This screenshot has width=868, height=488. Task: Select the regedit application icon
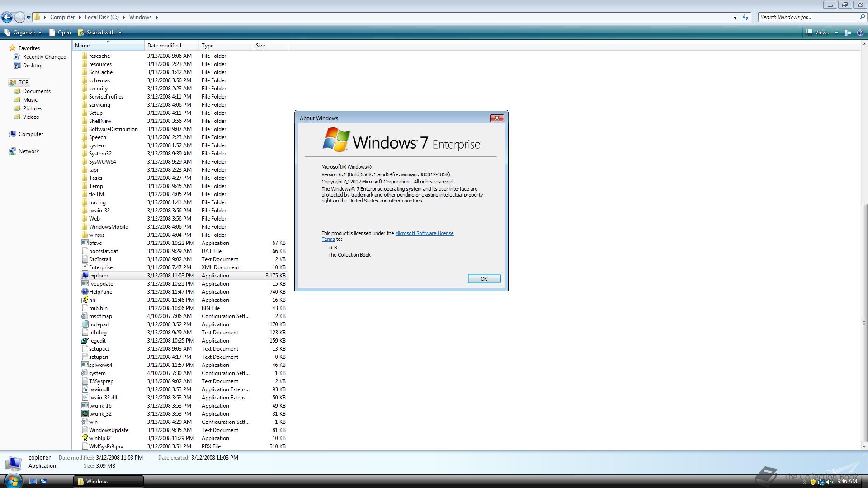(x=85, y=341)
